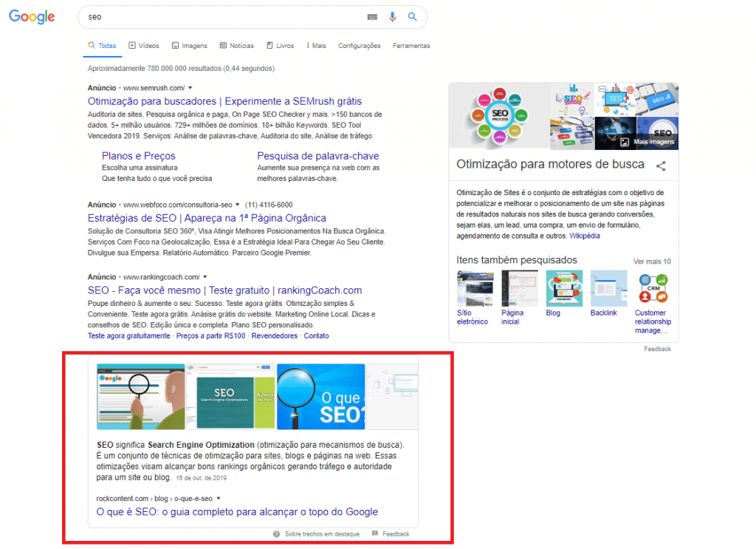Click Itens também pesquisados heading

pyautogui.click(x=516, y=260)
